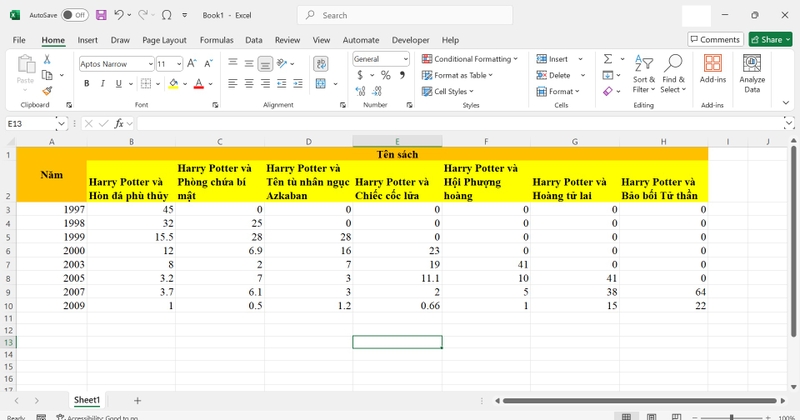Switch to the Insert tab
Viewport: 800px width, 420px height.
coord(87,40)
